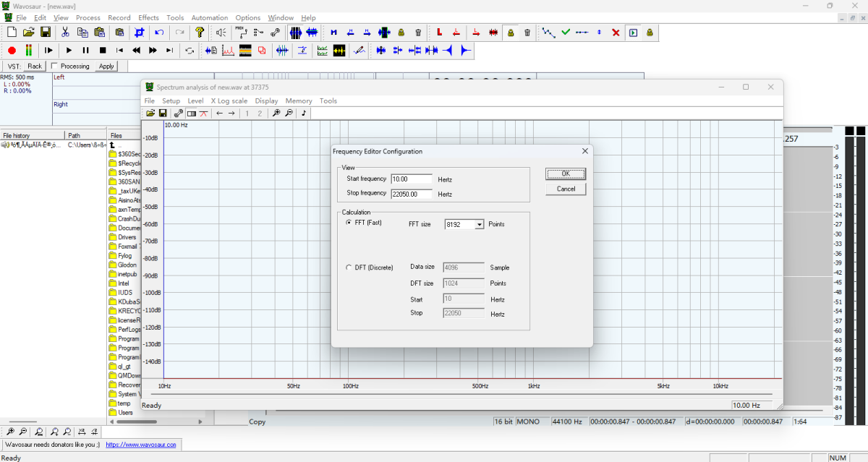Select the FFT (Fast) radio button
Viewport: 868px width, 462px height.
tap(349, 223)
